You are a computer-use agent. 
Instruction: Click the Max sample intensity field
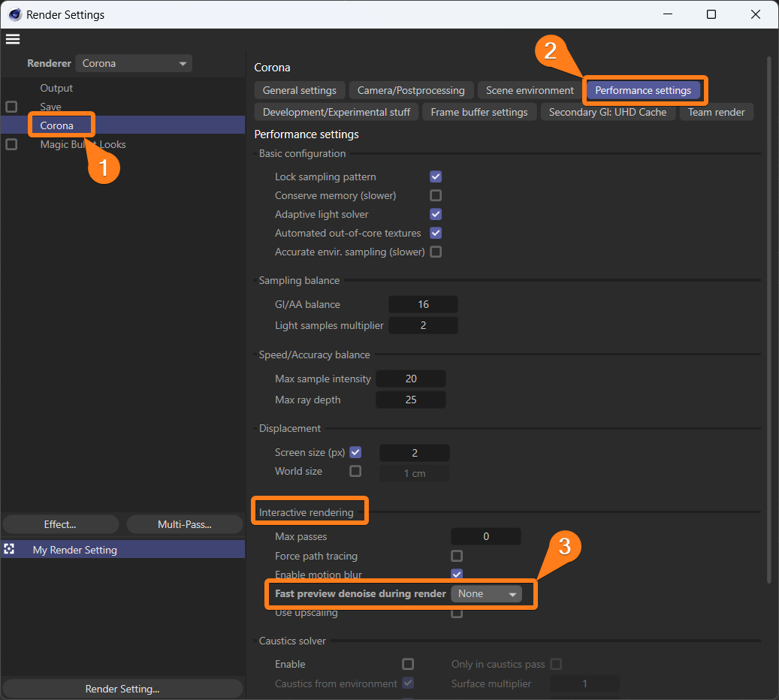coord(411,379)
